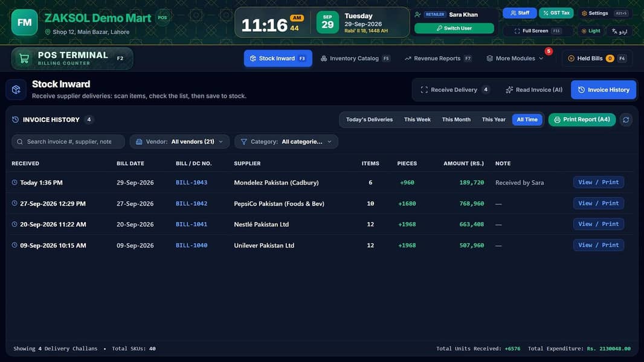Click the POS Terminal shopping cart icon
The height and width of the screenshot is (362, 644).
click(x=24, y=59)
